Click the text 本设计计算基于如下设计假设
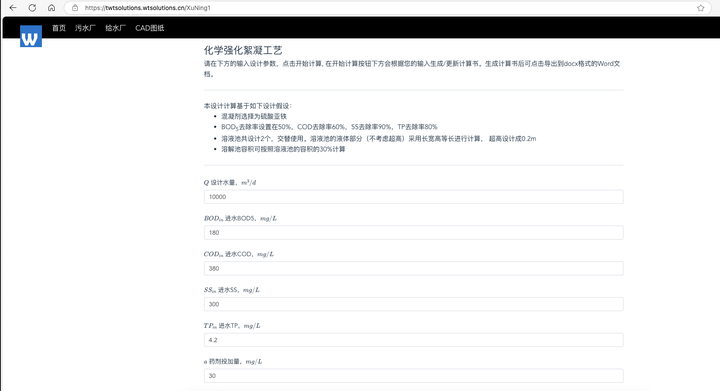This screenshot has width=720, height=391. click(x=248, y=106)
